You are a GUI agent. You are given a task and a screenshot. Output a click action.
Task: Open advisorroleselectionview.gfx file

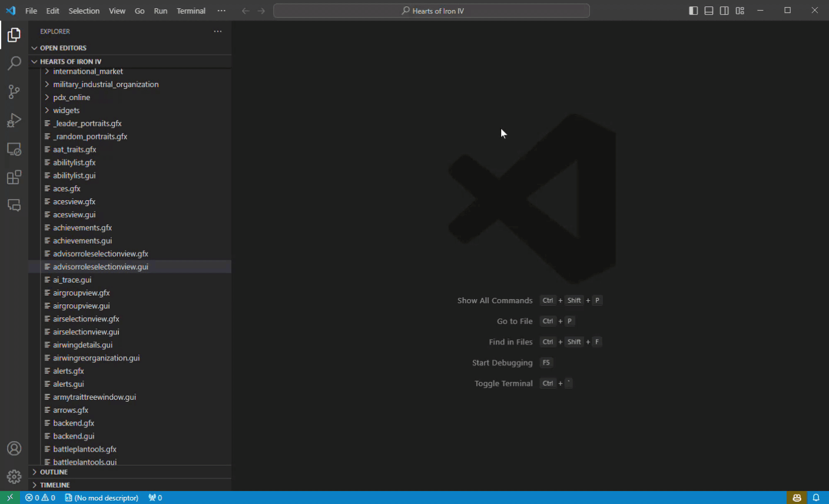(x=130, y=254)
